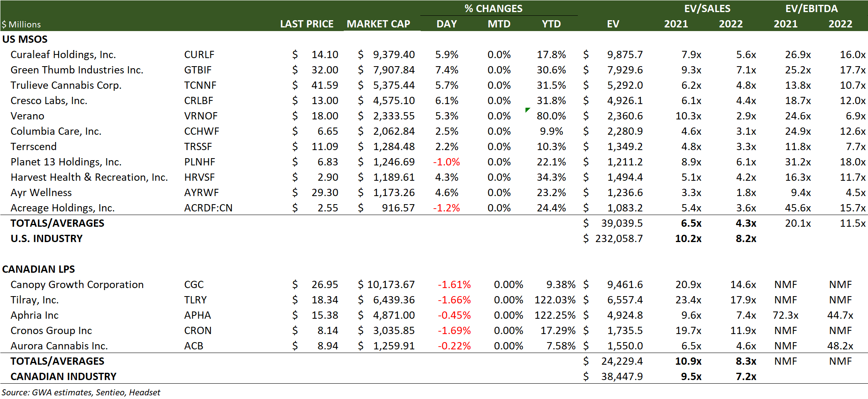Image resolution: width=868 pixels, height=399 pixels.
Task: Click Green Thumb EV value 7,929.6
Action: point(625,70)
